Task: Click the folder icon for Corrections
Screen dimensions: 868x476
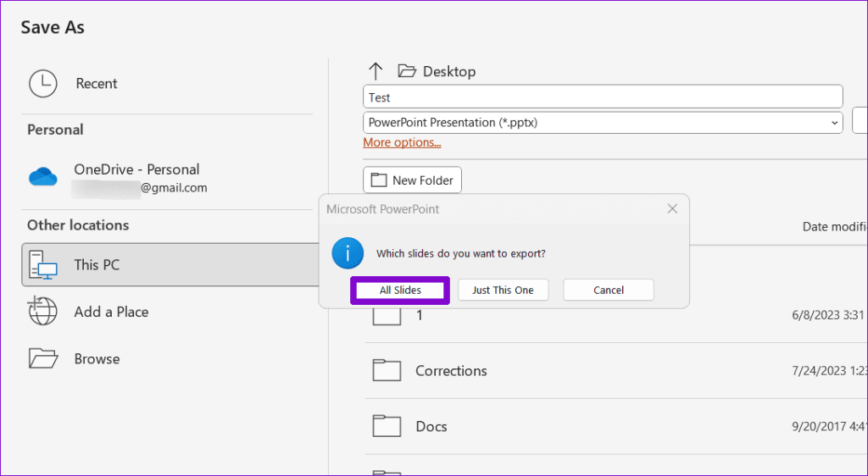Action: pos(387,370)
